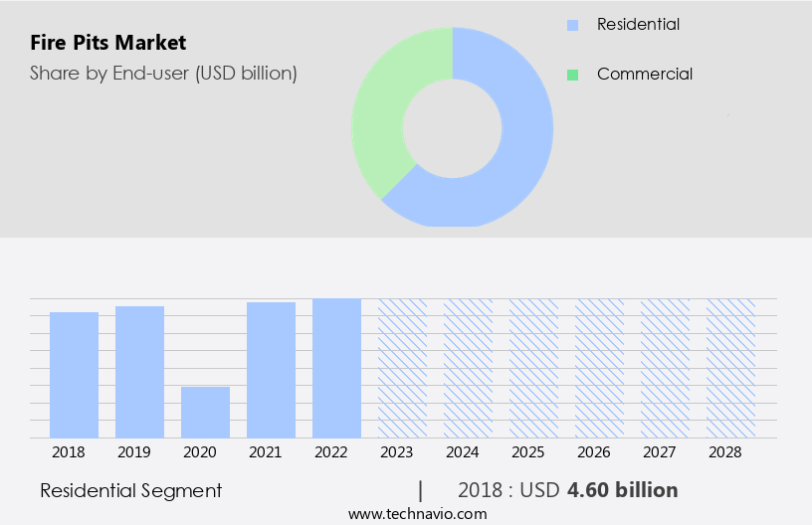This screenshot has height=525, width=812.
Task: Click the hatched 2023 forecast bar
Action: click(402, 368)
